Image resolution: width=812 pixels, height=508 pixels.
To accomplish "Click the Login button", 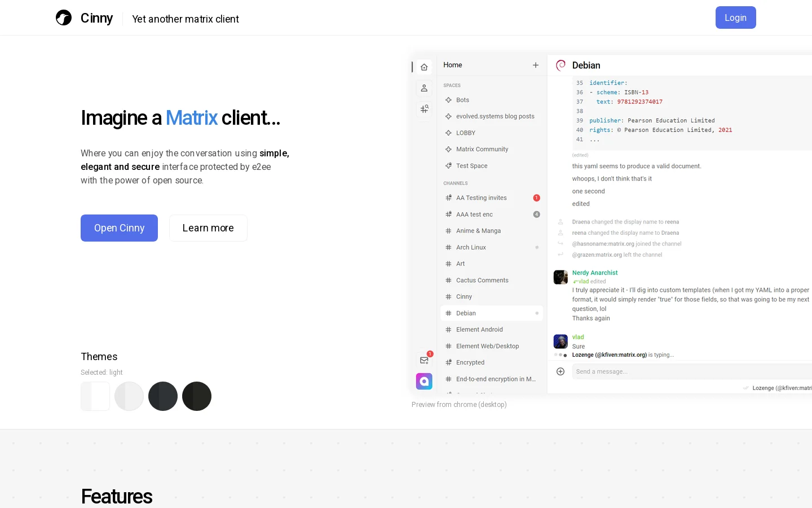I will pos(736,17).
